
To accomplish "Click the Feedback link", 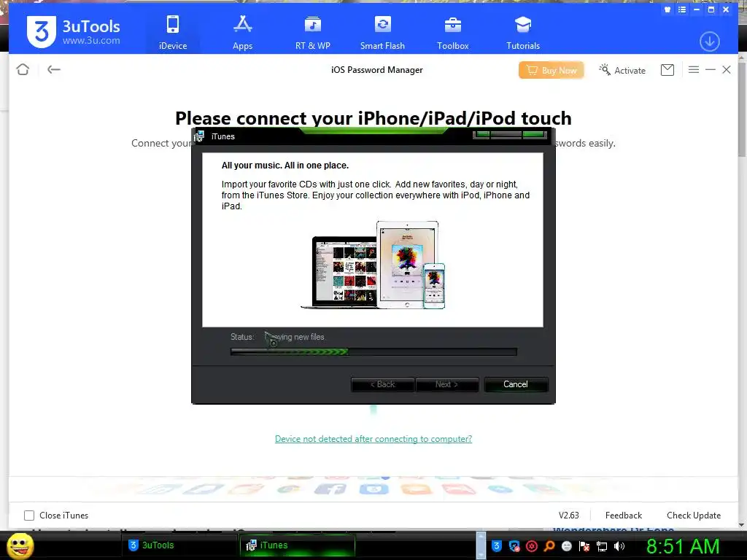I will (x=623, y=516).
